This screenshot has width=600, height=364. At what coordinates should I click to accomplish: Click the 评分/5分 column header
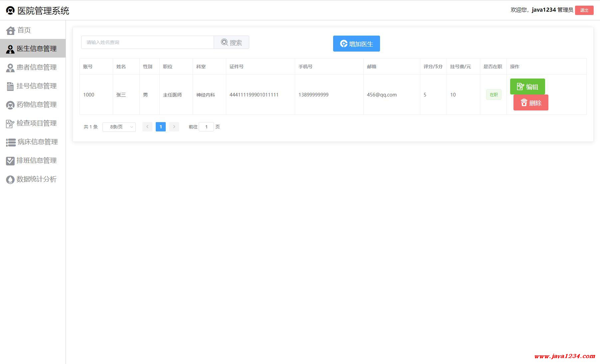(433, 67)
